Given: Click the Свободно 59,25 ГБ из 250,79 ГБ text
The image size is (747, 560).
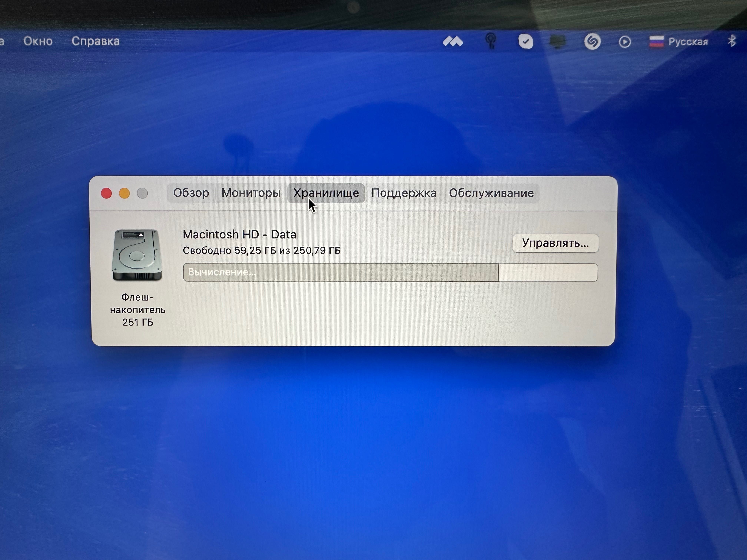Looking at the screenshot, I should pyautogui.click(x=261, y=251).
